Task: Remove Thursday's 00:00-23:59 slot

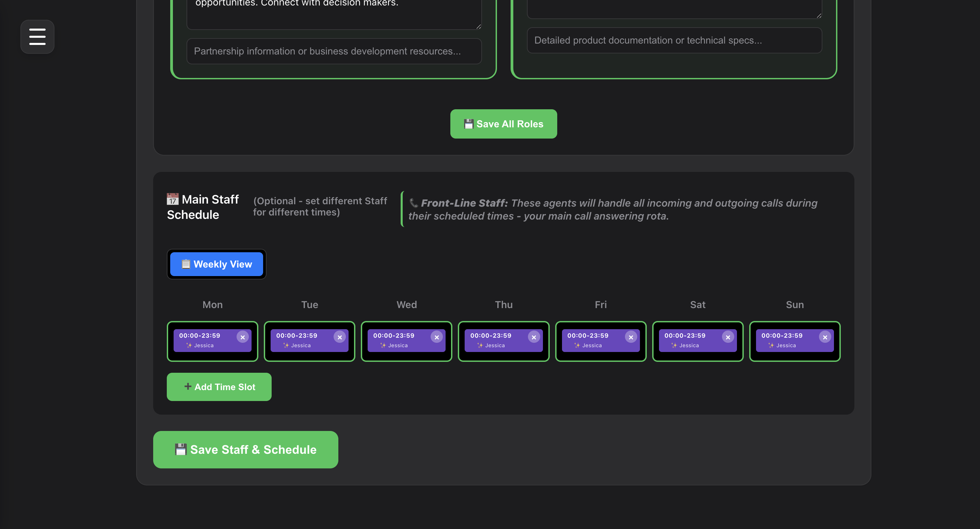Action: tap(534, 337)
